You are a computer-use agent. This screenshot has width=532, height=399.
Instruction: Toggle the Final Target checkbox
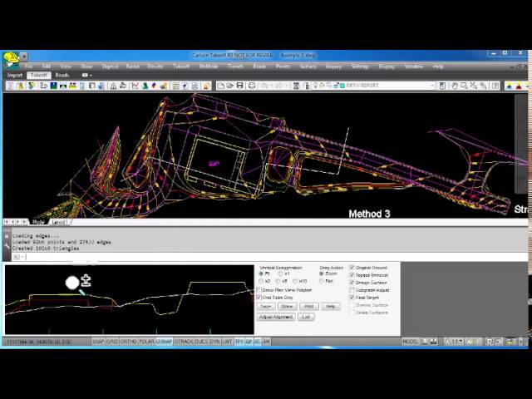coord(352,298)
